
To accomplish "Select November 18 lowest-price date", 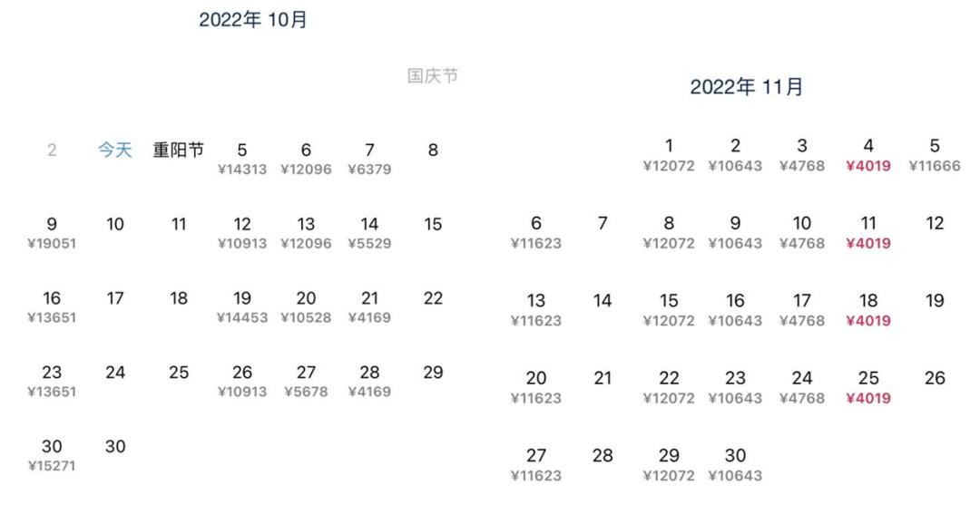I will [x=868, y=309].
